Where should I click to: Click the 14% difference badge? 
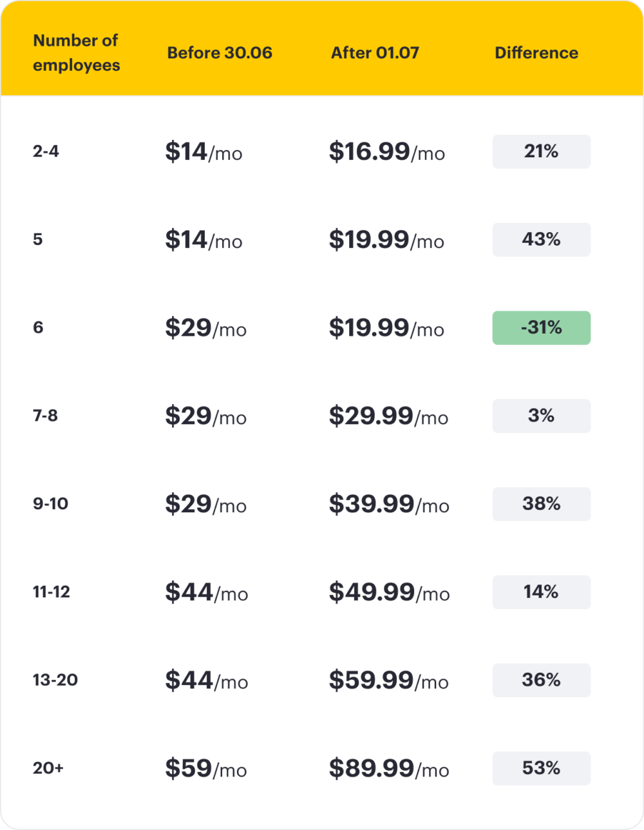point(541,592)
